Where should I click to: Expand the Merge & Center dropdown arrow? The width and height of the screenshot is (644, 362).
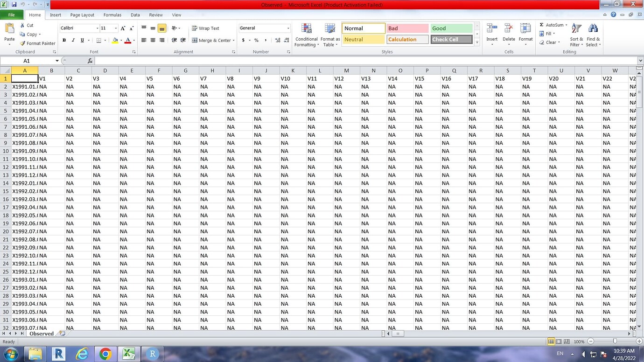point(233,41)
